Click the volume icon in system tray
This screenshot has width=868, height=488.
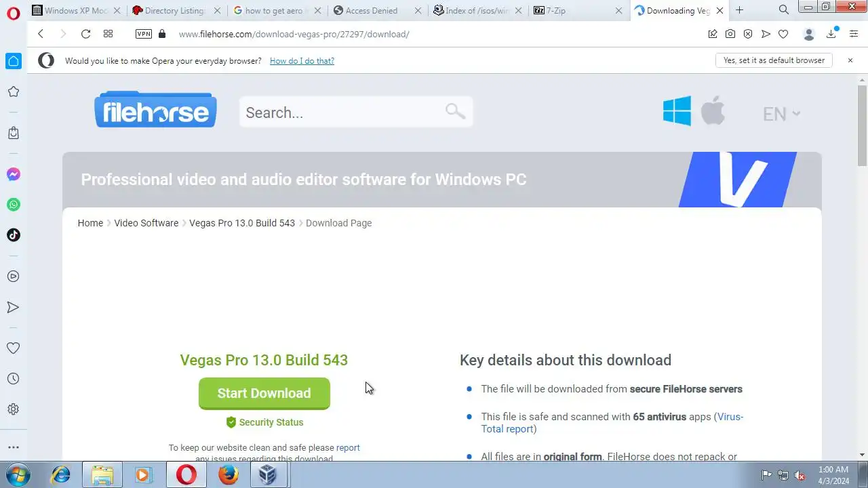[800, 475]
